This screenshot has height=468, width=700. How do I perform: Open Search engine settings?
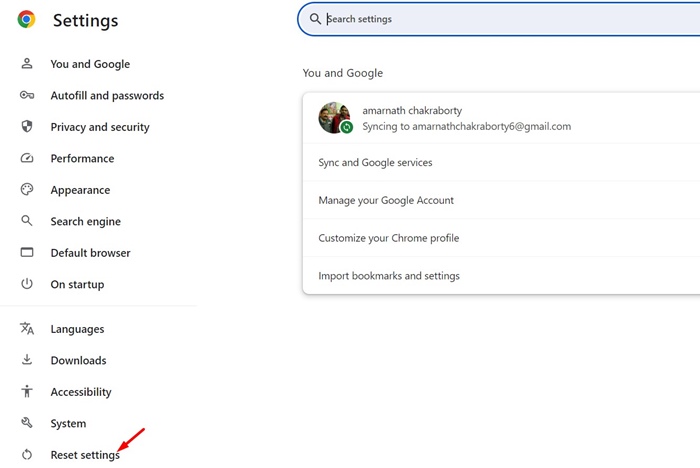[86, 221]
